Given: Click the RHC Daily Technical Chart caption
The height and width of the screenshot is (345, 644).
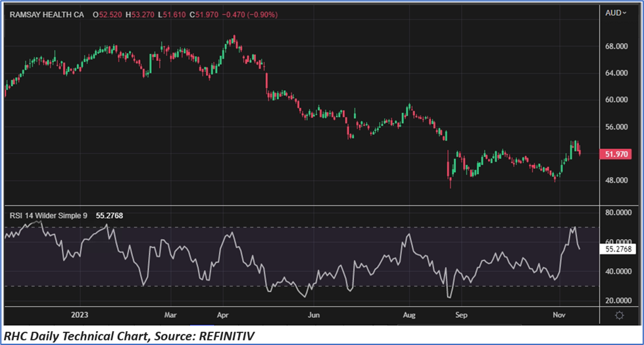Looking at the screenshot, I should pos(129,336).
